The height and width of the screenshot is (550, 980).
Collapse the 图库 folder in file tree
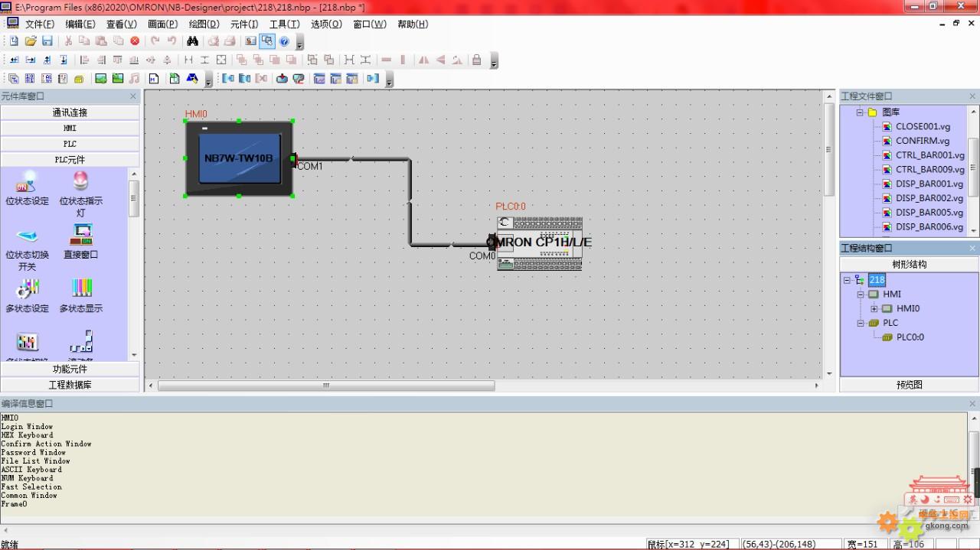pos(860,112)
